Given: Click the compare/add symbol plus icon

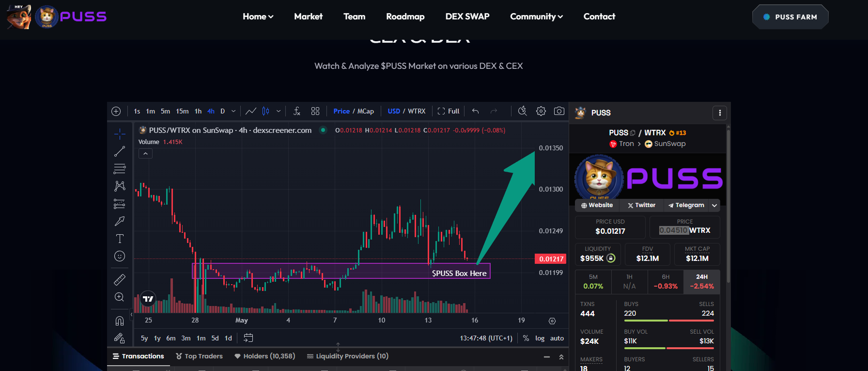Looking at the screenshot, I should 116,111.
